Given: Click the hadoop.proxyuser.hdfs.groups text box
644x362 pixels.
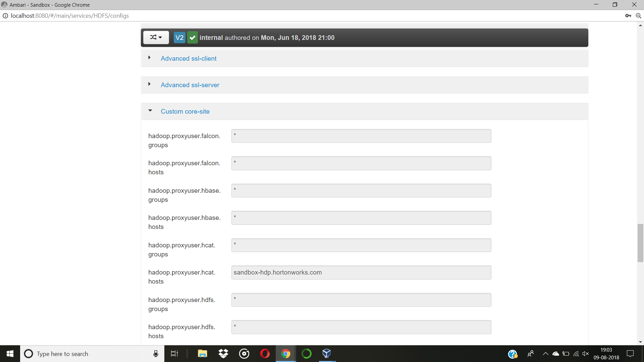Looking at the screenshot, I should pos(361,300).
